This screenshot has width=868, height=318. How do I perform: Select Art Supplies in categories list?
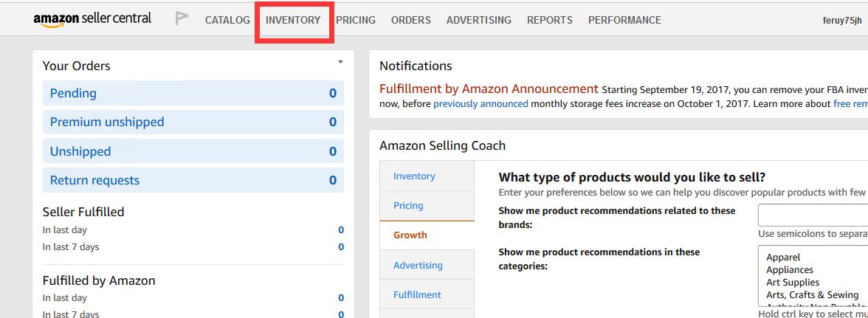793,283
